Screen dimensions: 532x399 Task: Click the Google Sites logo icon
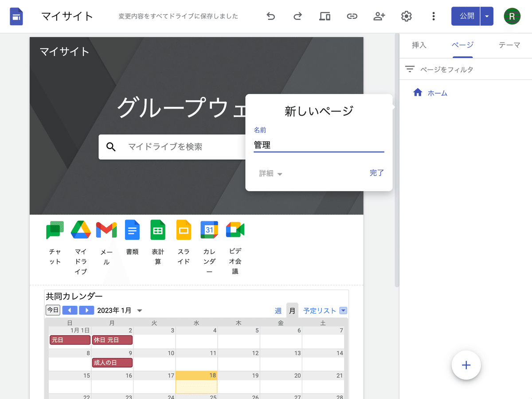coord(16,16)
